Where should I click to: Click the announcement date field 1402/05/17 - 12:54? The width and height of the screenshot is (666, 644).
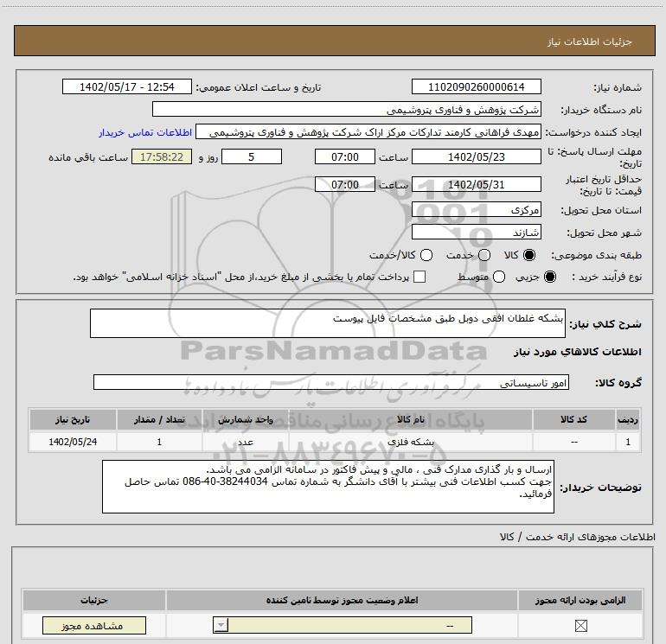click(127, 87)
